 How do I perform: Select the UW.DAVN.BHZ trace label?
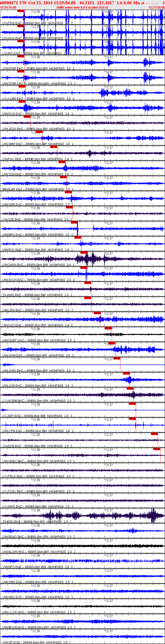(x=38, y=265)
